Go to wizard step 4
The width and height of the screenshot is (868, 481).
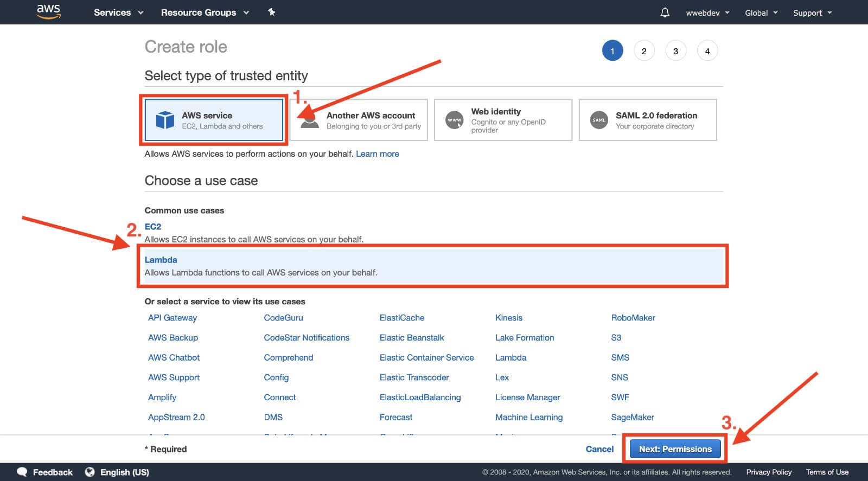click(x=707, y=51)
